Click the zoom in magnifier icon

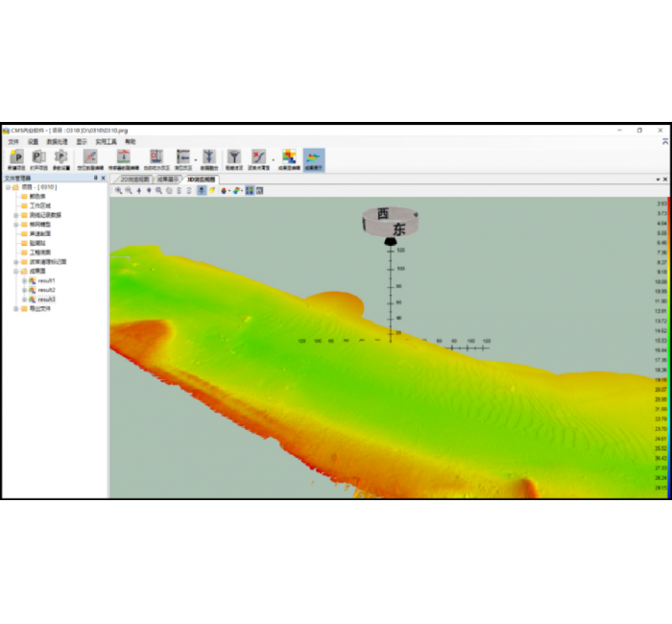119,190
